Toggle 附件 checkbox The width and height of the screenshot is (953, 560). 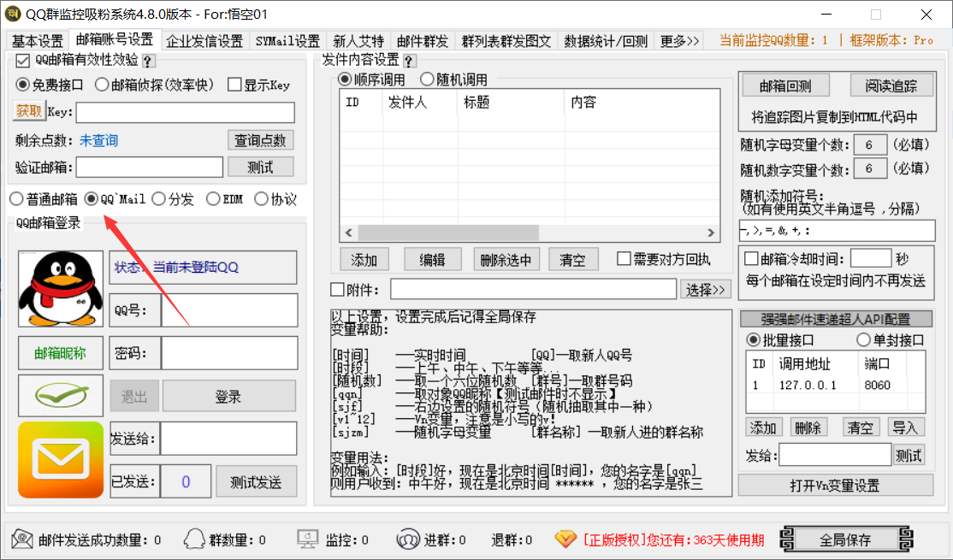[337, 290]
